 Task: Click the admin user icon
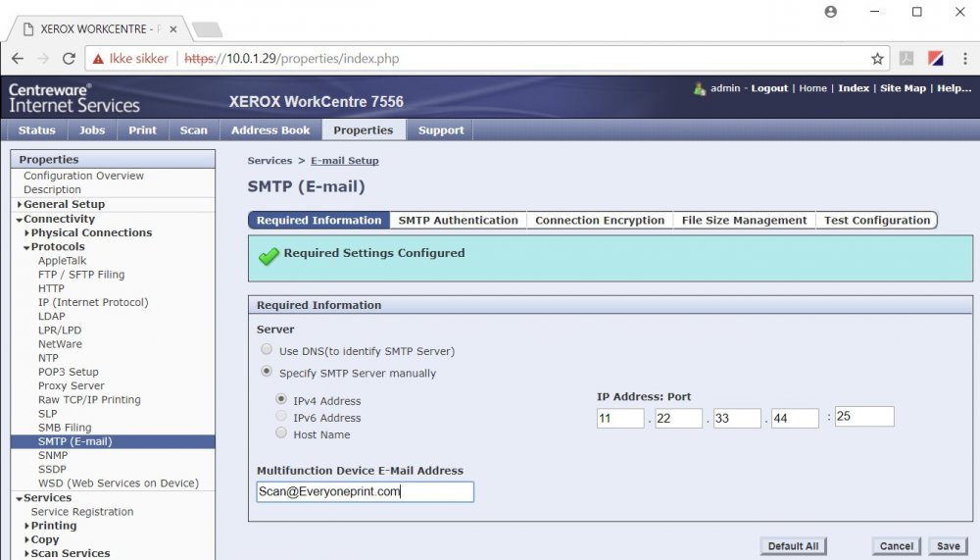(x=699, y=88)
